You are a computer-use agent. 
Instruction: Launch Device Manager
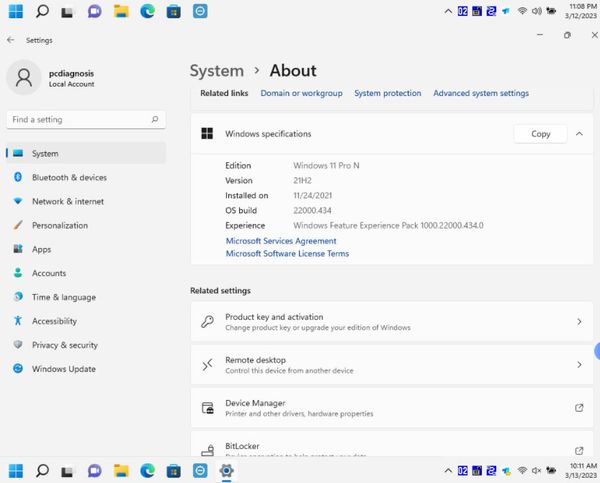(392, 408)
